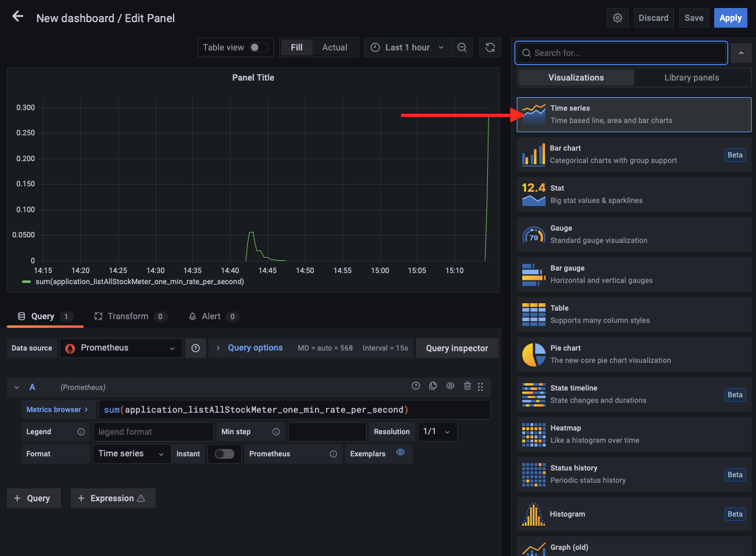The height and width of the screenshot is (556, 756).
Task: Select the Actual display mode
Action: (335, 47)
